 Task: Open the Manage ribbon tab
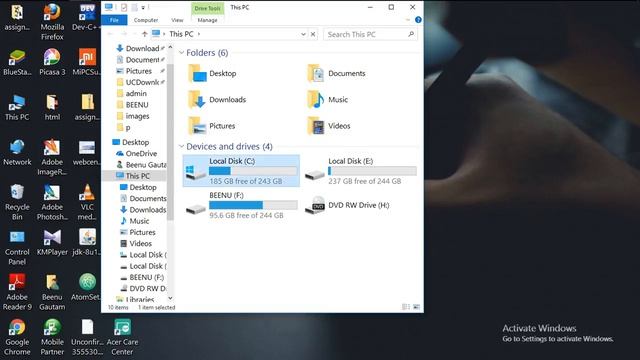[x=207, y=20]
